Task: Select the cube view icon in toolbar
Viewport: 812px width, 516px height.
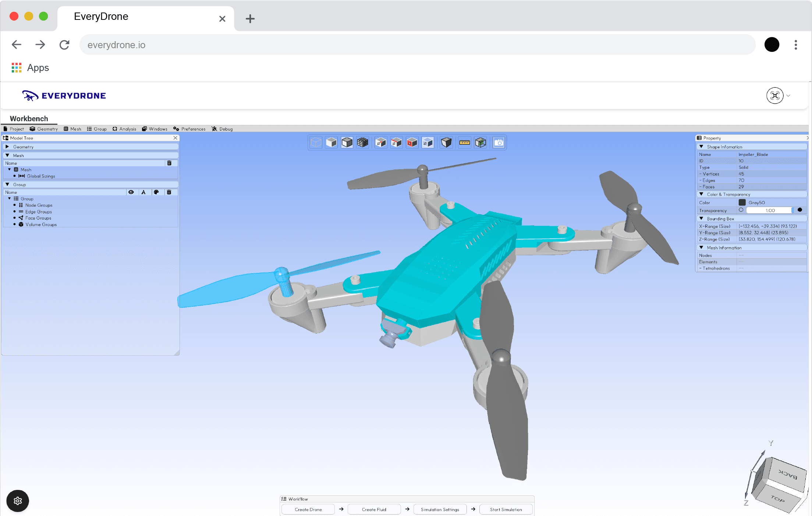Action: [x=315, y=142]
